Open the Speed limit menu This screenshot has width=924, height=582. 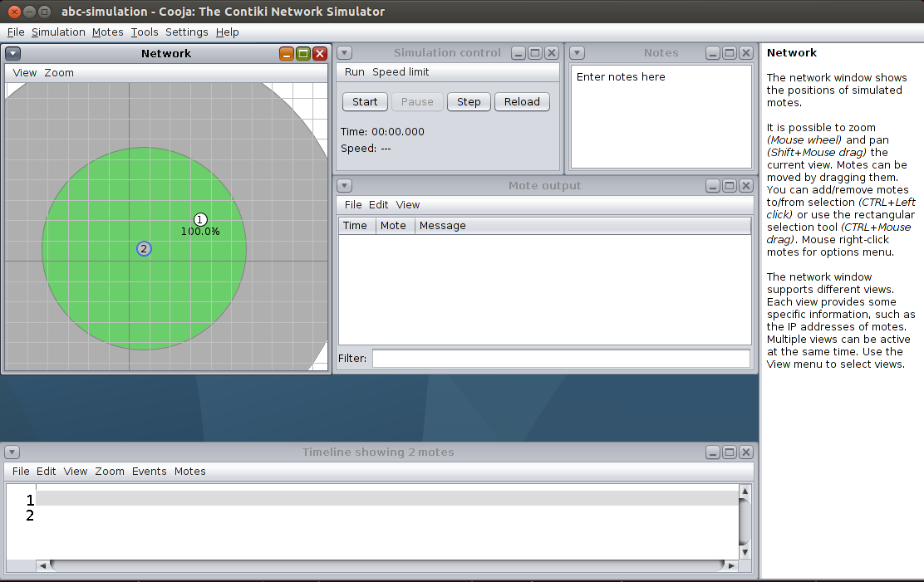[x=401, y=72]
